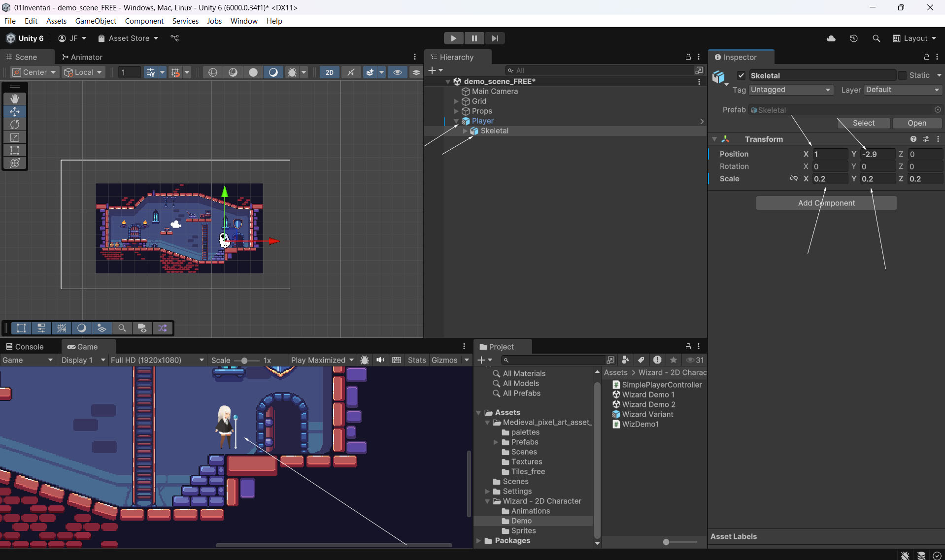Open the Tag dropdown showing Untagged

pyautogui.click(x=790, y=90)
